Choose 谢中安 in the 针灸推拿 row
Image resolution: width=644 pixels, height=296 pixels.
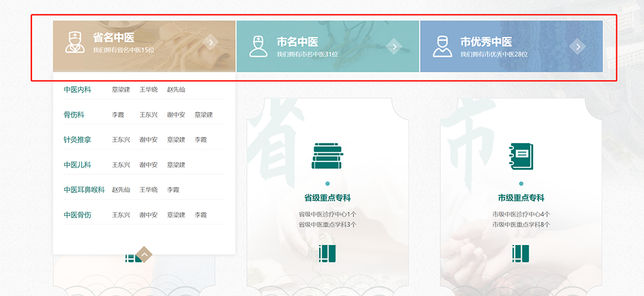(x=148, y=140)
